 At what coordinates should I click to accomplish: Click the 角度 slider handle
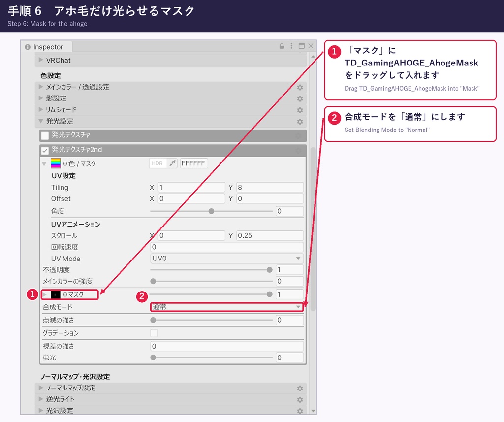point(211,211)
